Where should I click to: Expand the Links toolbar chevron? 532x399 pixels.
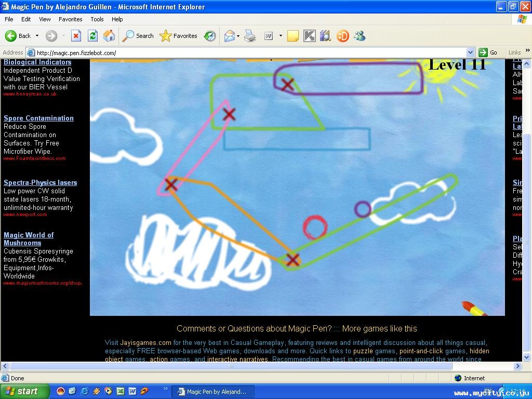[x=528, y=50]
